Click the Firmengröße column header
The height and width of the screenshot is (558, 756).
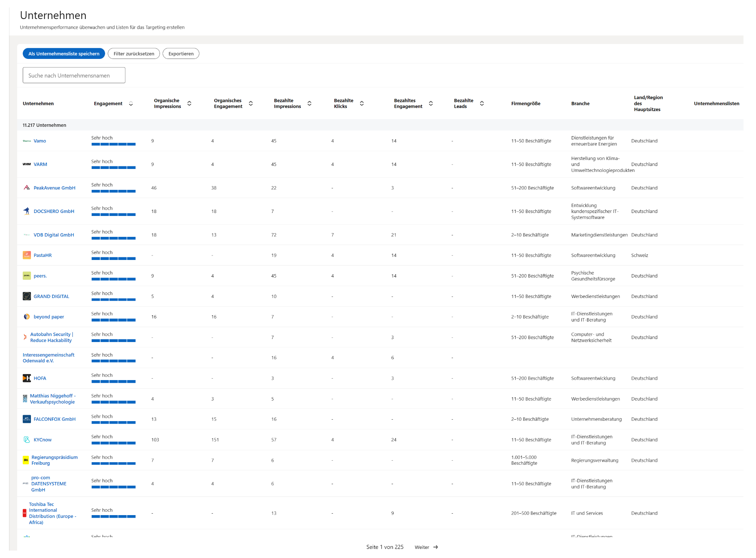click(526, 104)
